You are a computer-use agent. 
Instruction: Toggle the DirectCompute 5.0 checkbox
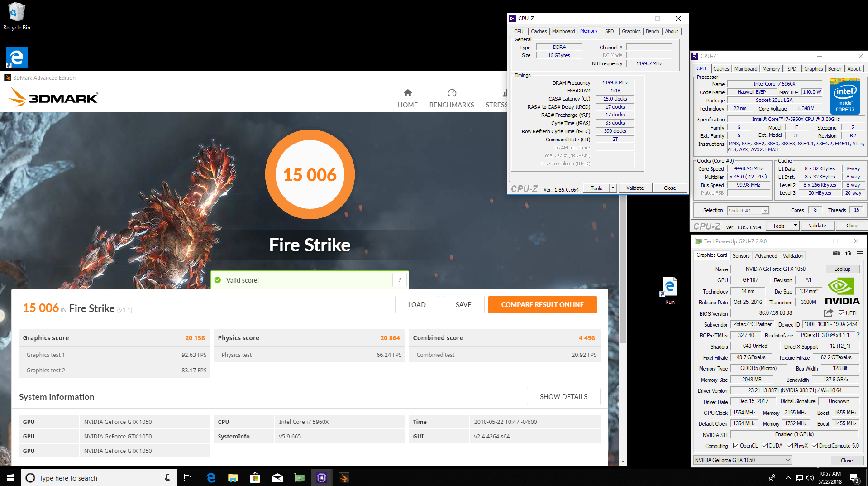point(815,446)
